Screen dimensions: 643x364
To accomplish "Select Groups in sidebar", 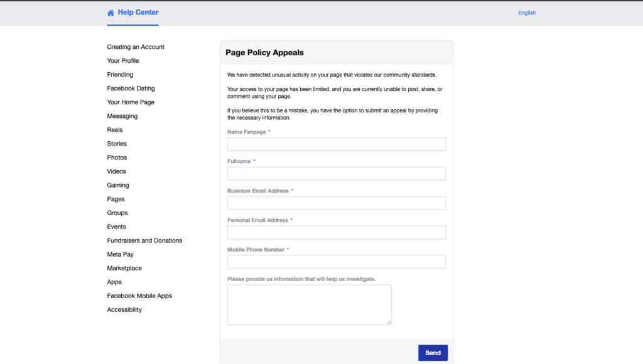I will pyautogui.click(x=117, y=213).
